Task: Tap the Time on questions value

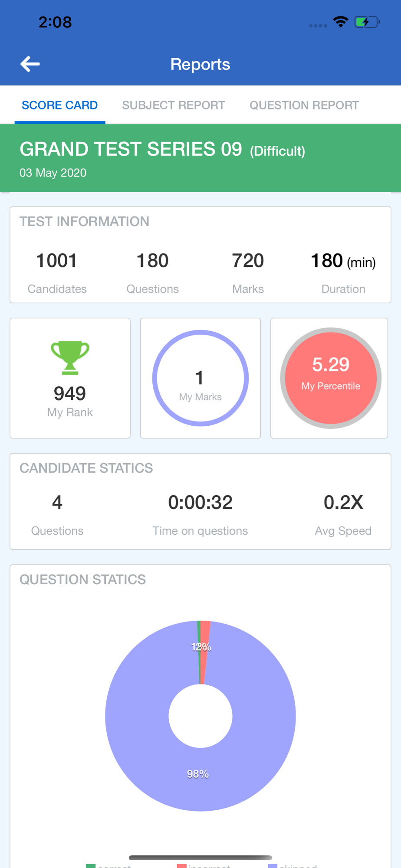Action: (200, 503)
